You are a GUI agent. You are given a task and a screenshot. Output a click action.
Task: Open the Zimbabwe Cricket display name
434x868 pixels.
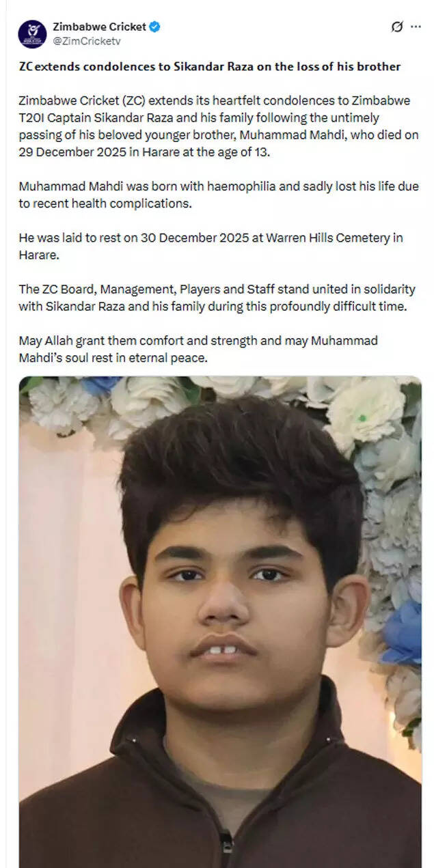[100, 27]
